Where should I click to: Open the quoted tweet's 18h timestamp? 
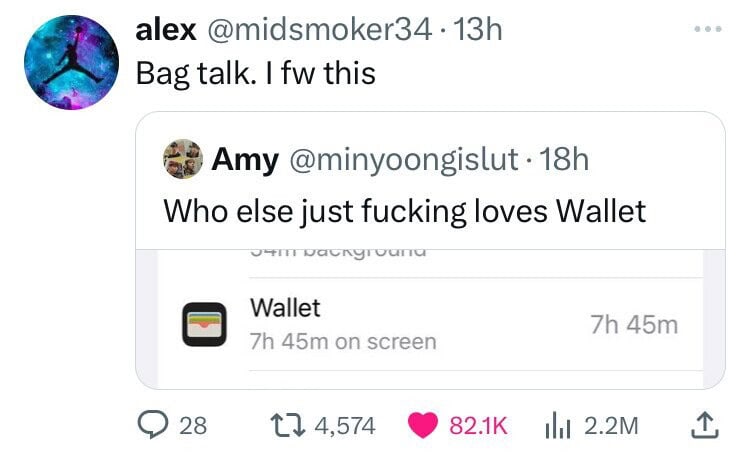[564, 159]
